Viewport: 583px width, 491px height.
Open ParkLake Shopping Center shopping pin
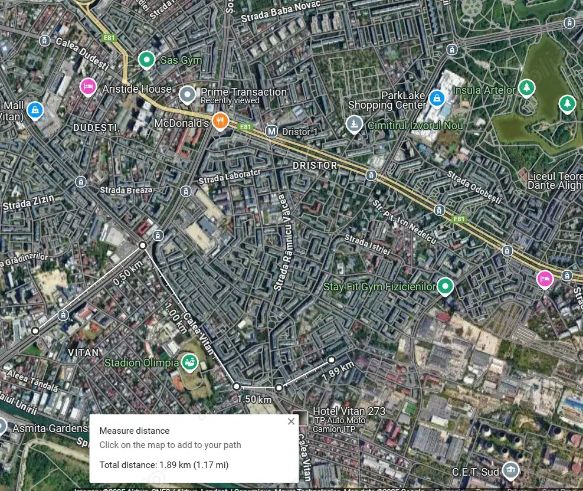click(437, 98)
